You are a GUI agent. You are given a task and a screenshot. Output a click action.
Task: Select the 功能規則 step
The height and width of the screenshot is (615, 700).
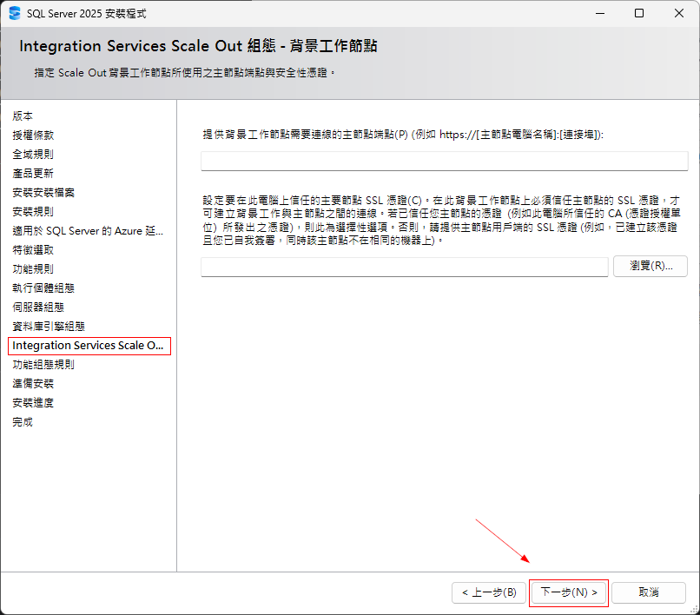coord(33,269)
